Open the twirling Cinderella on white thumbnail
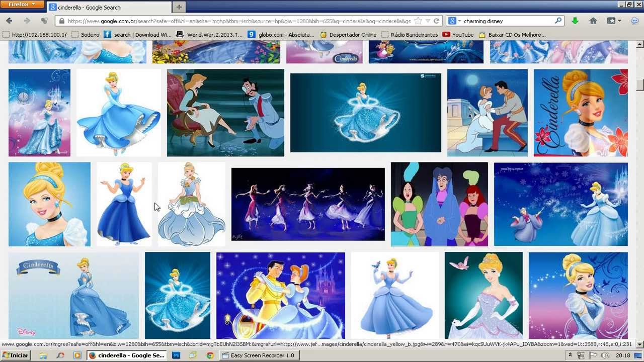Viewport: 644px width, 362px height. click(119, 113)
